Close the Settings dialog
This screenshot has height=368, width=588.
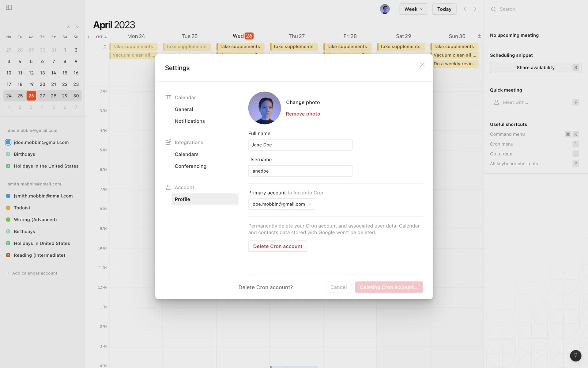(x=422, y=65)
